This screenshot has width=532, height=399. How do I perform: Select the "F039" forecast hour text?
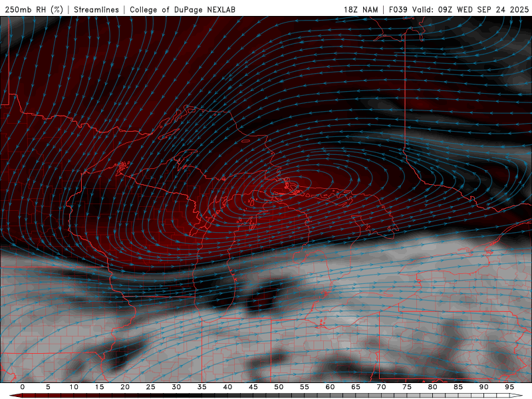398,9
